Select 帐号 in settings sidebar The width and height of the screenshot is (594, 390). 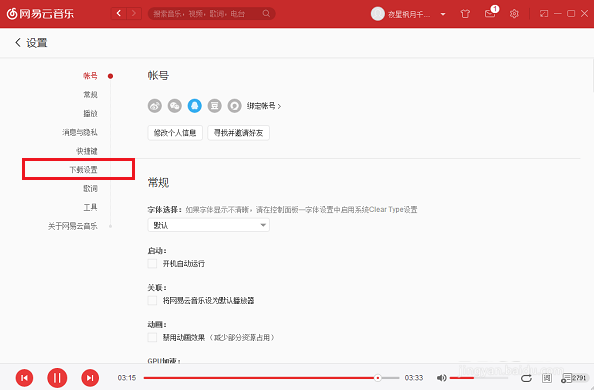point(90,76)
